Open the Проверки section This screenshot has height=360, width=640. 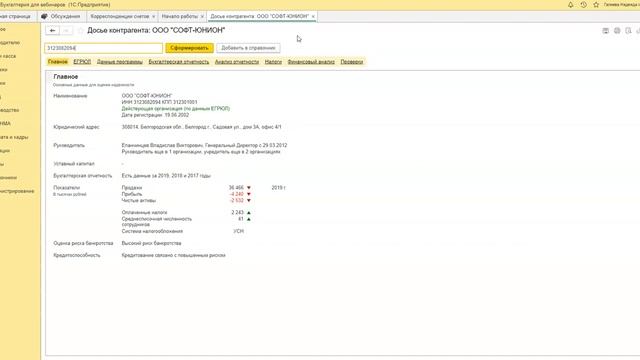tap(352, 62)
